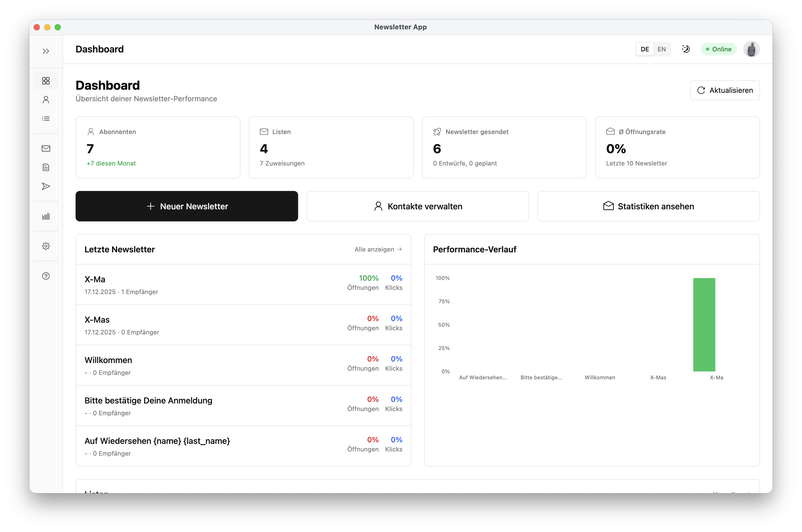
Task: Follow the Alle anzeigen link
Action: [378, 249]
